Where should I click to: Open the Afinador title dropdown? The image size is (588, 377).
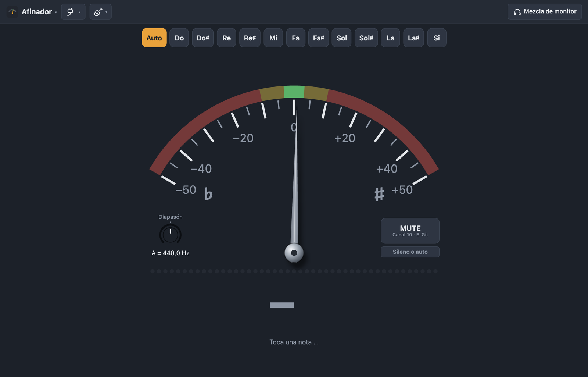click(x=39, y=12)
